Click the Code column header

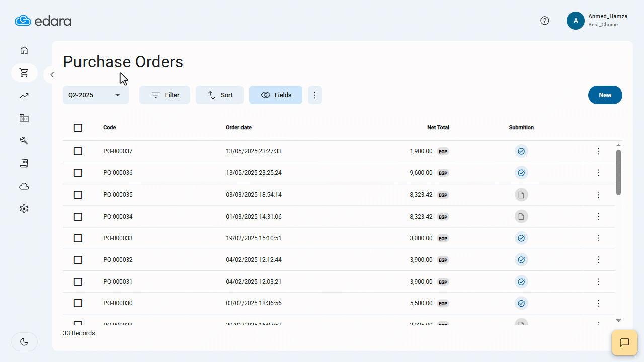pos(110,128)
